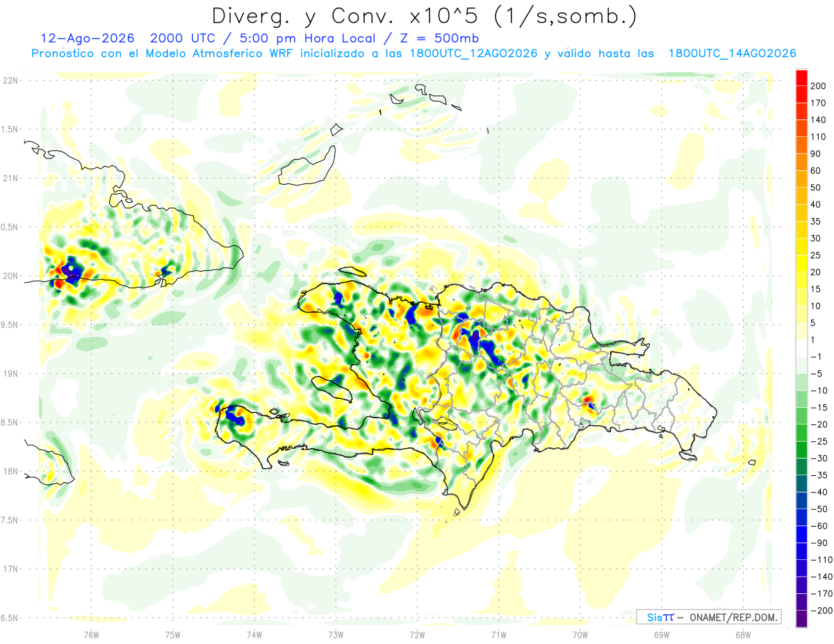Click the '20N' latitude axis label

pos(10,276)
